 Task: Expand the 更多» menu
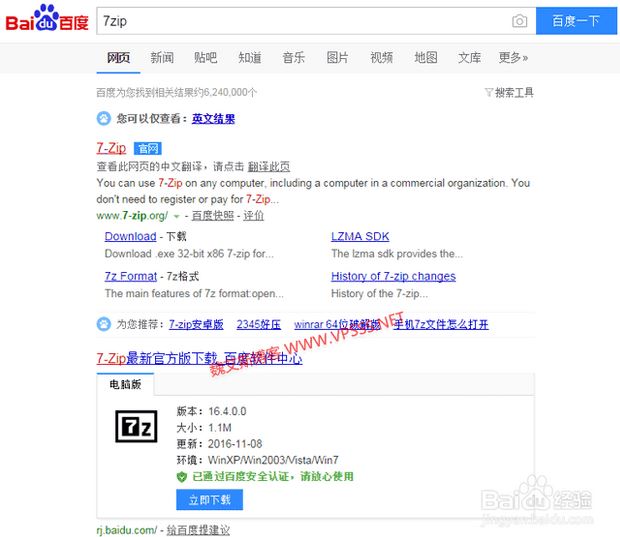513,58
